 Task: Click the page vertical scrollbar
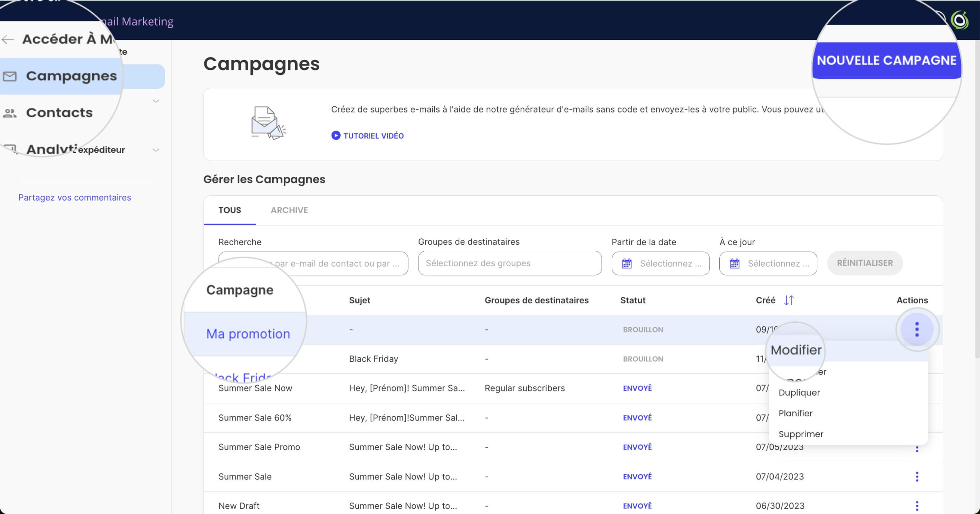(977, 199)
